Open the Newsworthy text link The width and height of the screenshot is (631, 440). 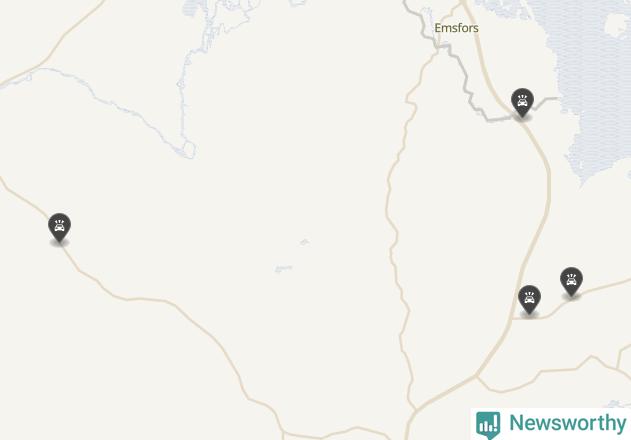(x=567, y=423)
